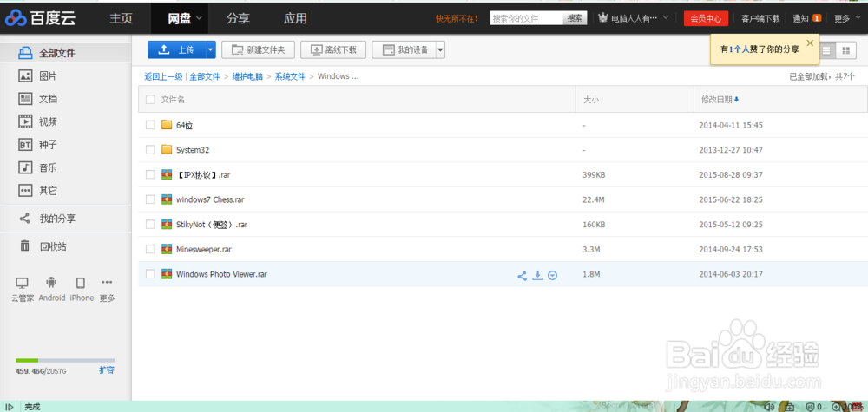The height and width of the screenshot is (412, 868).
Task: Click the 我的设备 button
Action: (404, 49)
